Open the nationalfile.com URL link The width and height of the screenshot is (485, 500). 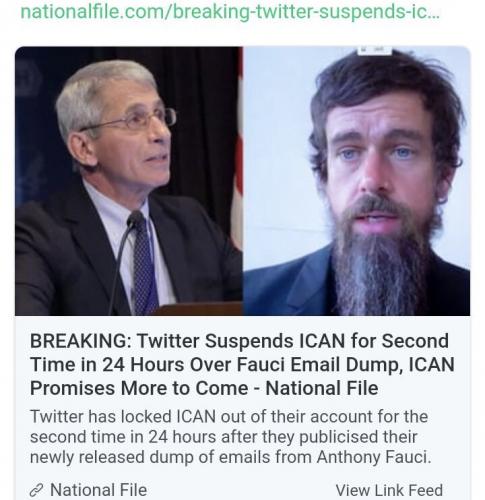pyautogui.click(x=230, y=12)
